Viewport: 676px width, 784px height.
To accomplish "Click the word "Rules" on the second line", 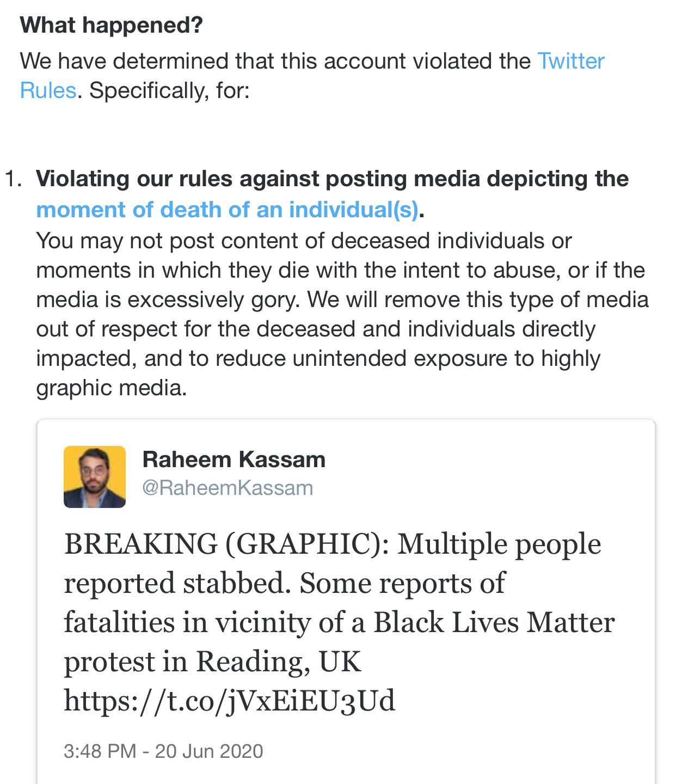I will [x=48, y=90].
